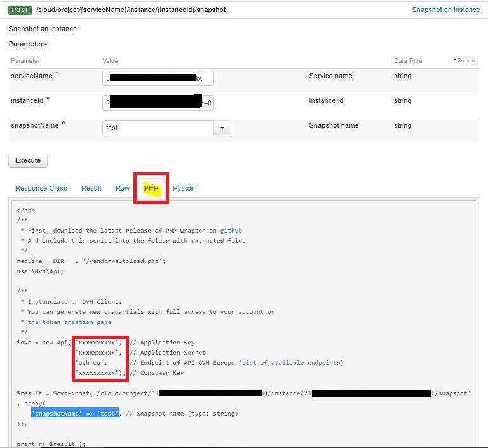The height and width of the screenshot is (448, 488).
Task: Select the PHP code tab
Action: (151, 188)
